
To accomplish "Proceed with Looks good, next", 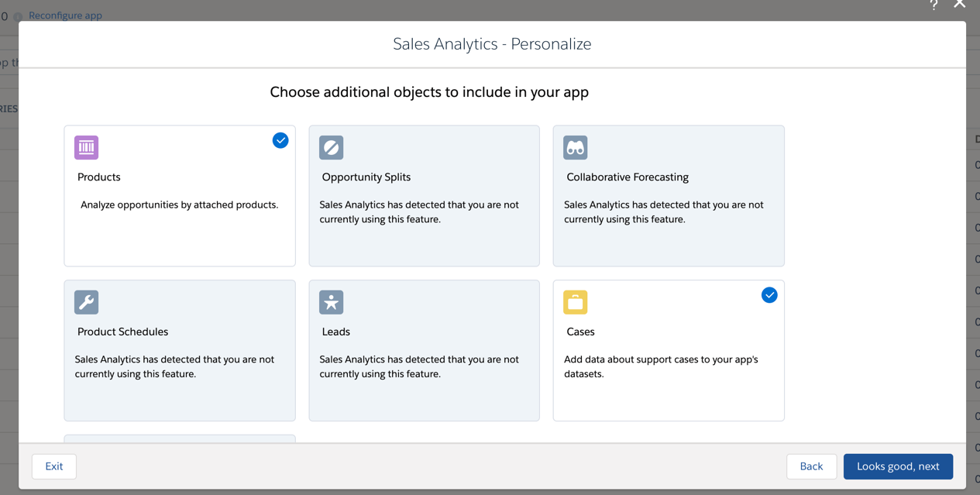I will 898,466.
